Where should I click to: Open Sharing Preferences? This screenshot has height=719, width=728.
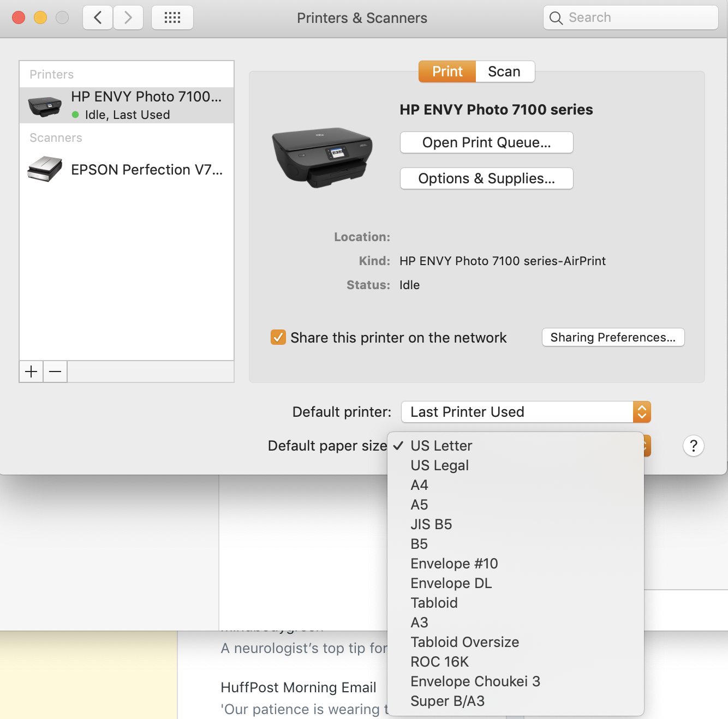(x=612, y=337)
